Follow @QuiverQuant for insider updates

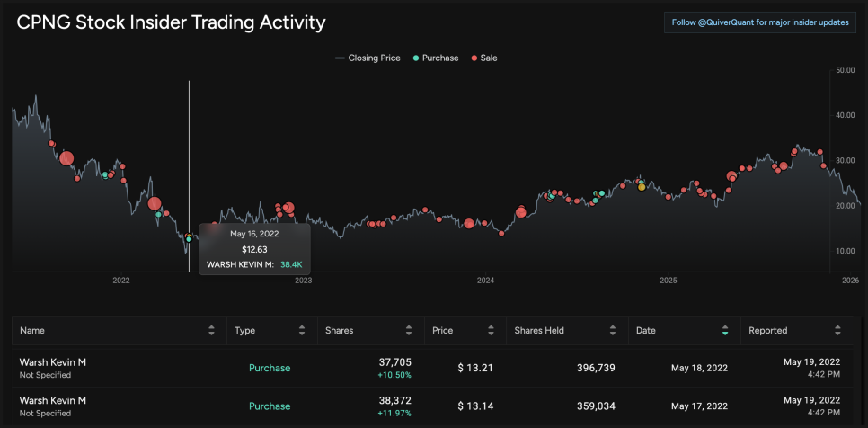pyautogui.click(x=759, y=22)
